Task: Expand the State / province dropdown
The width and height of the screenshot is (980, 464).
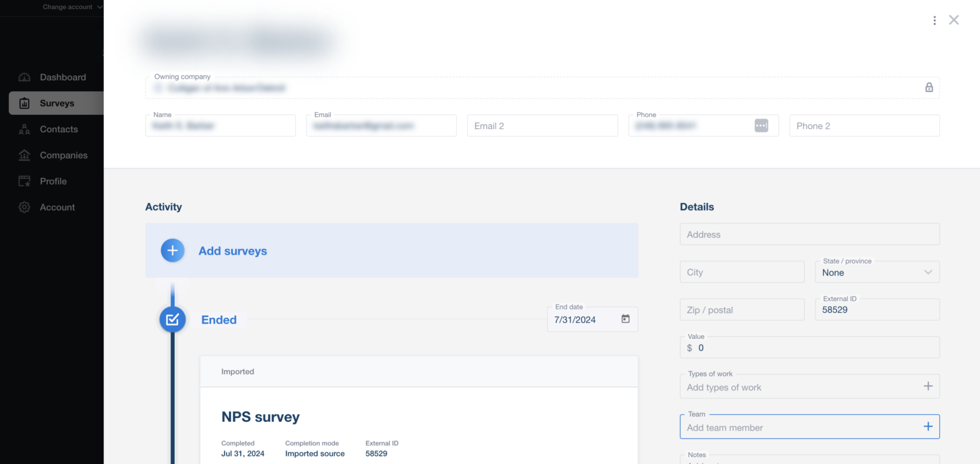Action: (930, 271)
